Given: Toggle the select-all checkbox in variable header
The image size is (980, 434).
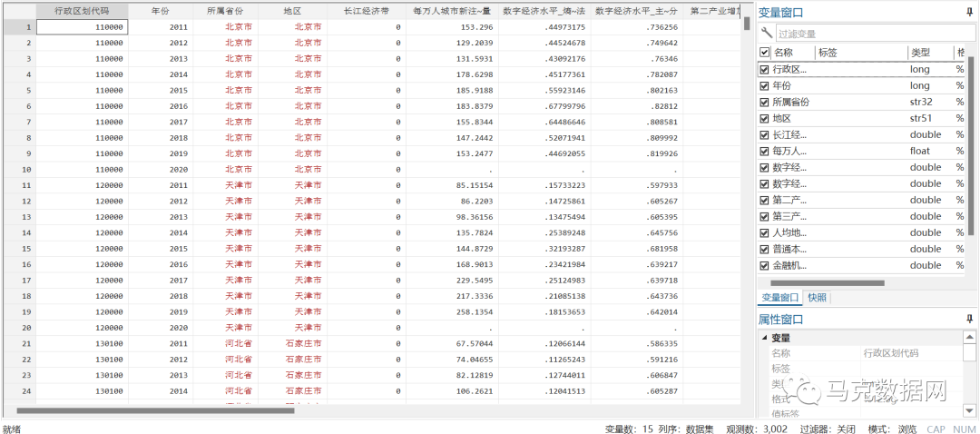Looking at the screenshot, I should 764,53.
